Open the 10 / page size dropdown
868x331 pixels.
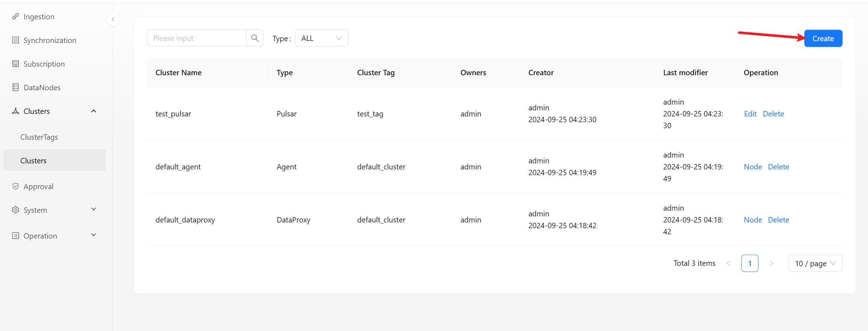point(815,263)
